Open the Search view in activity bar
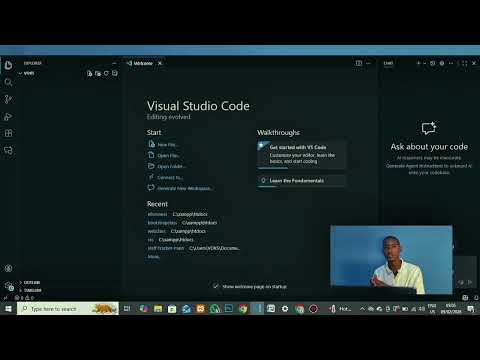480x360 pixels. coord(8,82)
